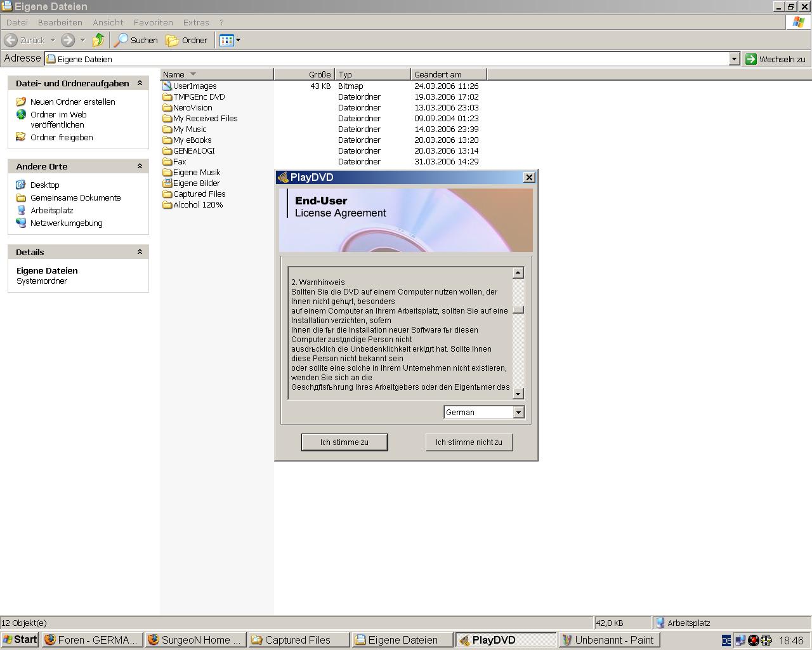Screen dimensions: 812x650
Task: Click the forward navigation arrow icon
Action: click(x=68, y=40)
